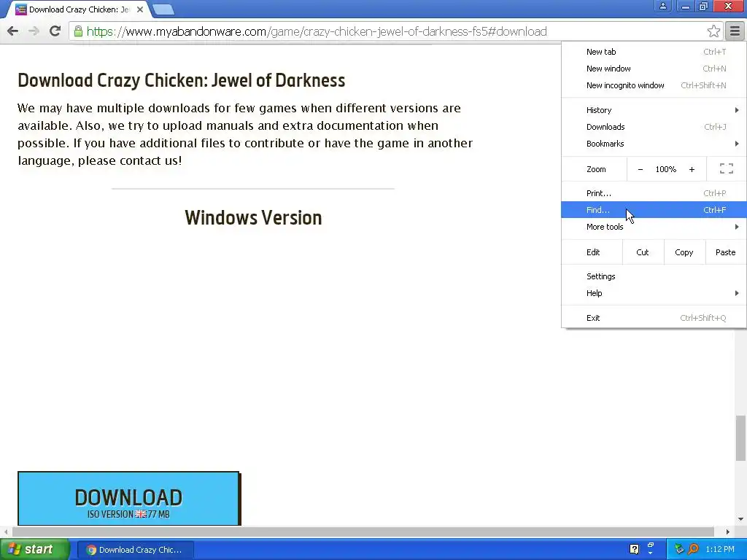Screen dimensions: 747x560
Task: Click the horizontal scrollbar thumb
Action: (363, 532)
